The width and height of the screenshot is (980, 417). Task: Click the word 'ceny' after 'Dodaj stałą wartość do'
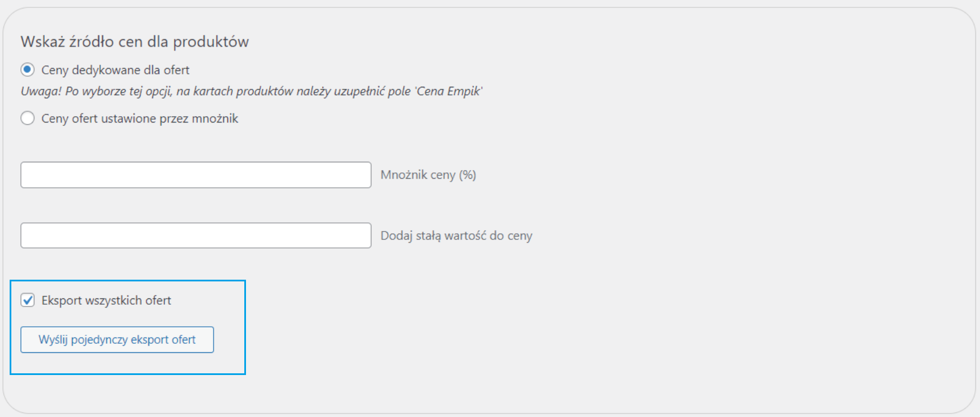pyautogui.click(x=519, y=236)
